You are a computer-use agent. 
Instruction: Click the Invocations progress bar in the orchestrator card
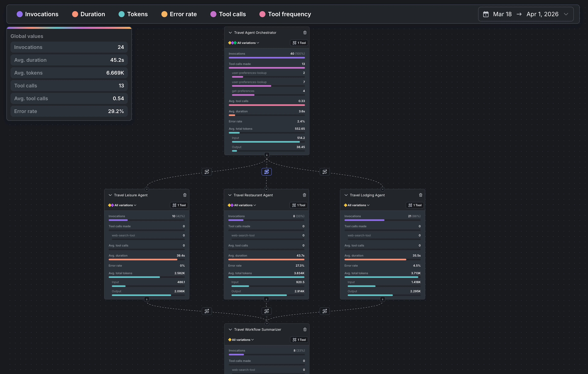coord(266,58)
